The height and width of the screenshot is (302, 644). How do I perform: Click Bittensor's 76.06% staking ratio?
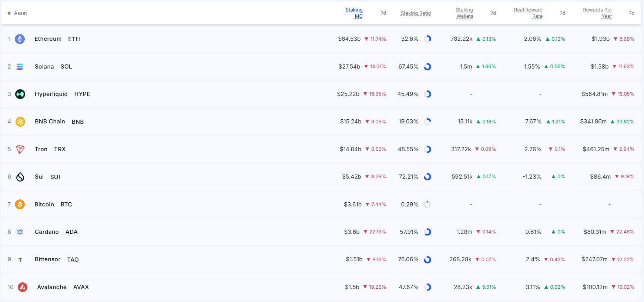coord(408,260)
